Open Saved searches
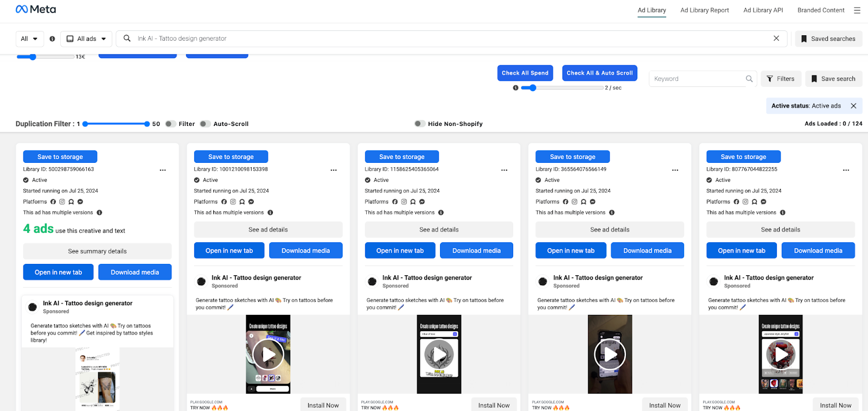The height and width of the screenshot is (411, 868). [x=828, y=39]
